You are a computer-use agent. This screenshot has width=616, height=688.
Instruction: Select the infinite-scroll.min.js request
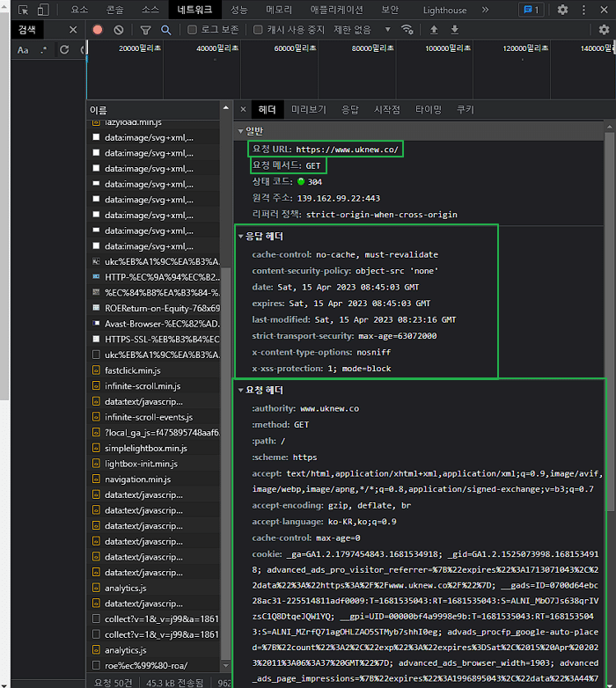pyautogui.click(x=154, y=385)
